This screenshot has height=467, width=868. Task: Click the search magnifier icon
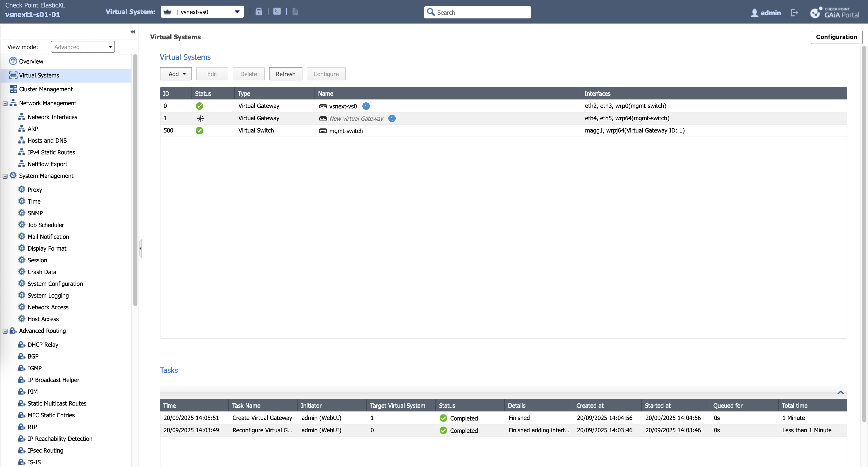point(430,12)
